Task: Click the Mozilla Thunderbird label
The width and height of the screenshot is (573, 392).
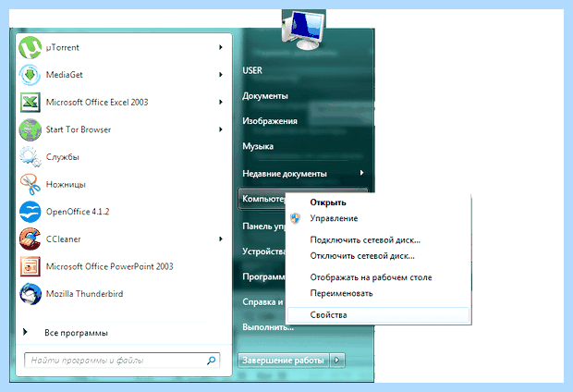Action: pyautogui.click(x=84, y=294)
